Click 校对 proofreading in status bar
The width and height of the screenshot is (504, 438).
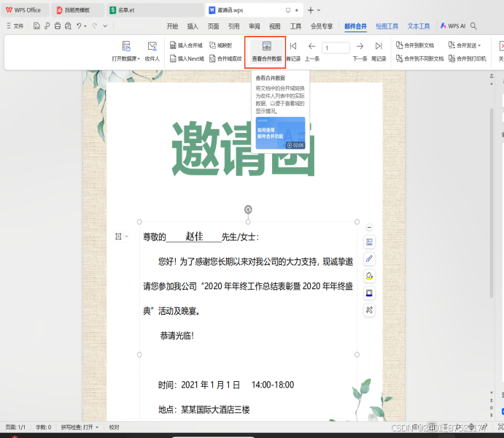114,427
